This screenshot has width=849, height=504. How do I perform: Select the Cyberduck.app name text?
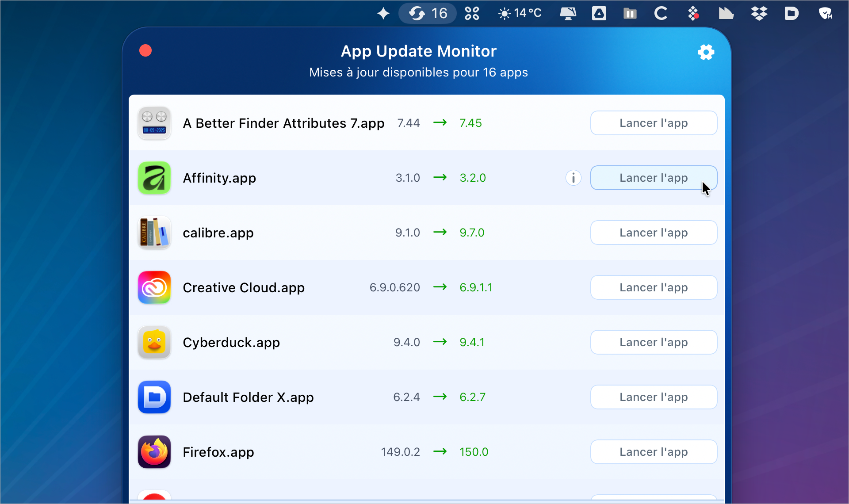[x=231, y=343]
